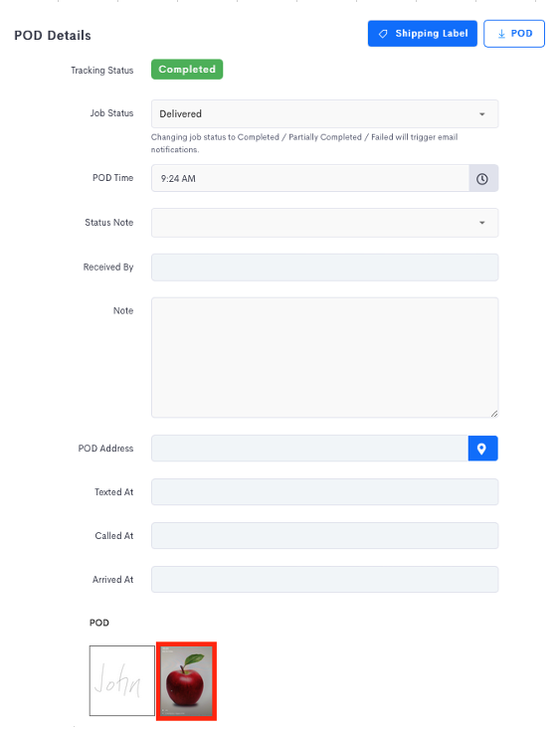Select the Texted At field
Viewport: 560px width, 729px height.
click(324, 492)
